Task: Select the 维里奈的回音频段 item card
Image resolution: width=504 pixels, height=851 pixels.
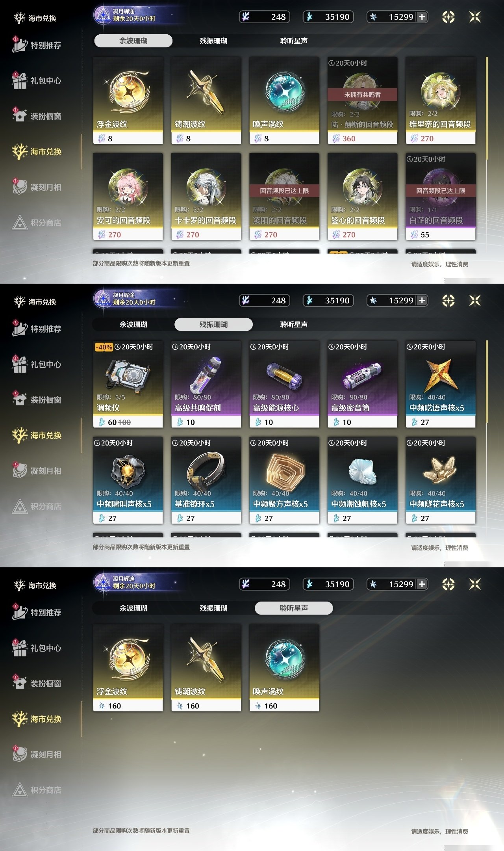Action: pos(441,100)
